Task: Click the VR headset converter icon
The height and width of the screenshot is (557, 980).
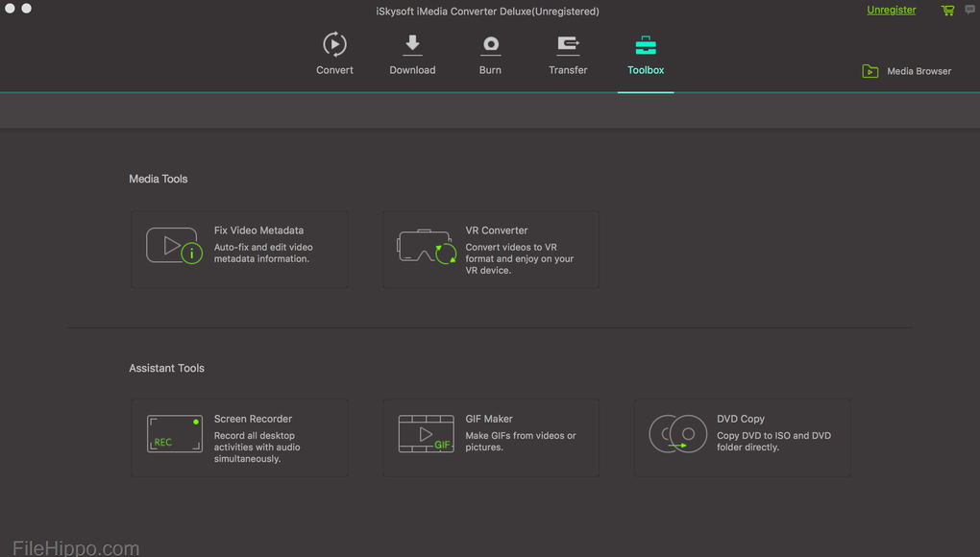Action: point(426,247)
